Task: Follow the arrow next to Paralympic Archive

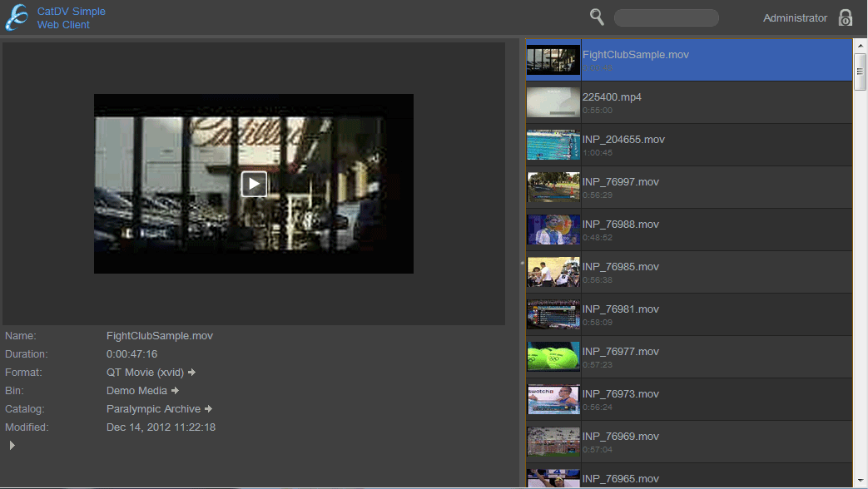Action: pyautogui.click(x=209, y=409)
